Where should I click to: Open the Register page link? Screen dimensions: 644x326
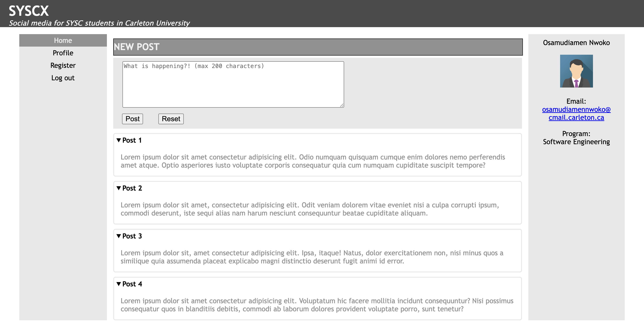[x=63, y=65]
